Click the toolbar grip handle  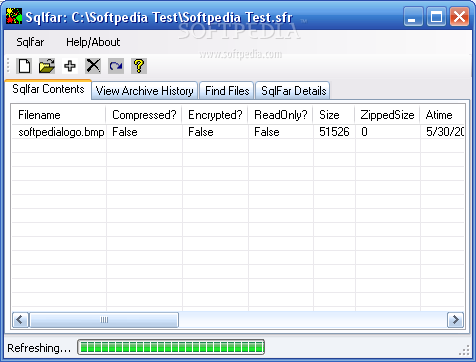coord(9,66)
